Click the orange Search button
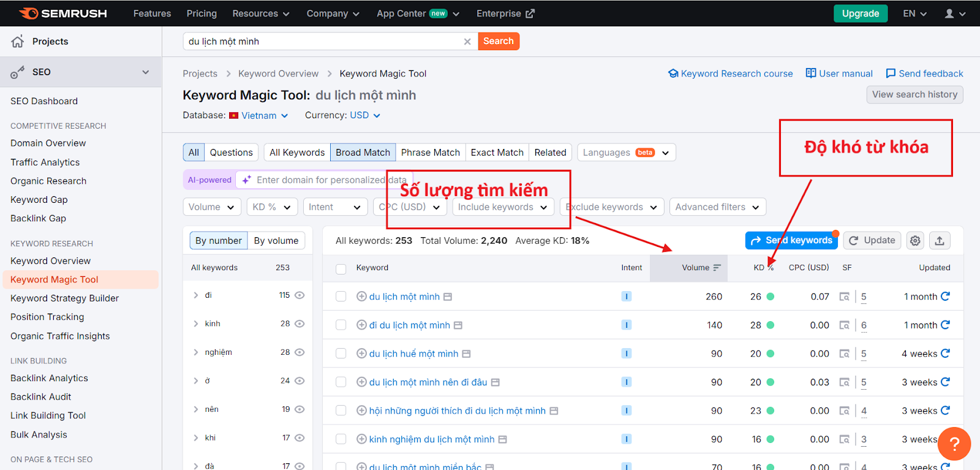 (499, 41)
